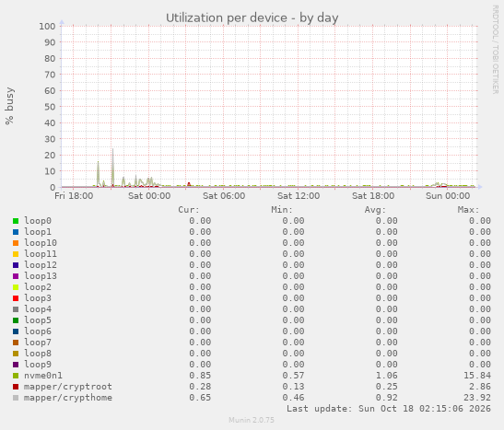
Task: Click mapper/cryptroot average value 0.25
Action: pos(386,387)
